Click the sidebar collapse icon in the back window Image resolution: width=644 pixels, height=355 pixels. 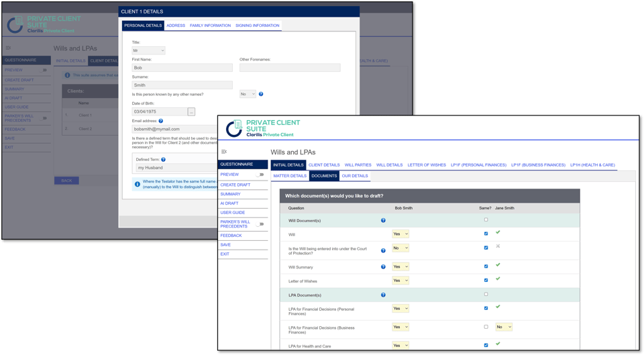pyautogui.click(x=8, y=48)
